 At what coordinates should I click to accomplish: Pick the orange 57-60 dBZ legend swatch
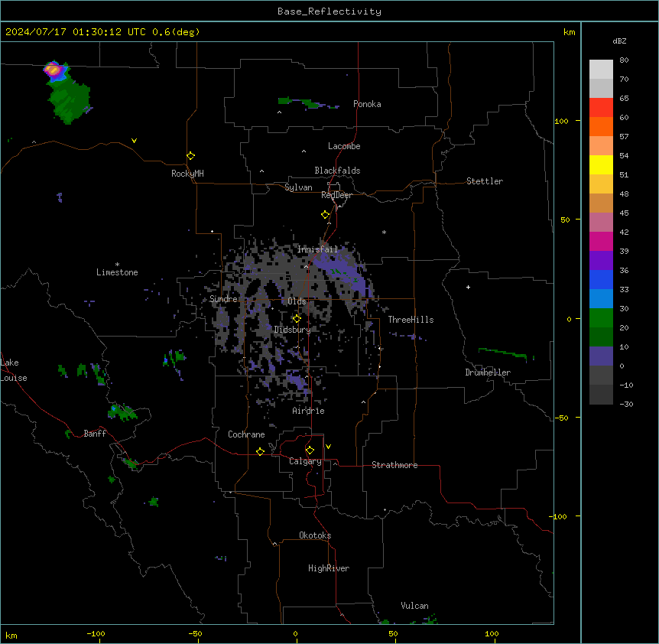click(601, 126)
